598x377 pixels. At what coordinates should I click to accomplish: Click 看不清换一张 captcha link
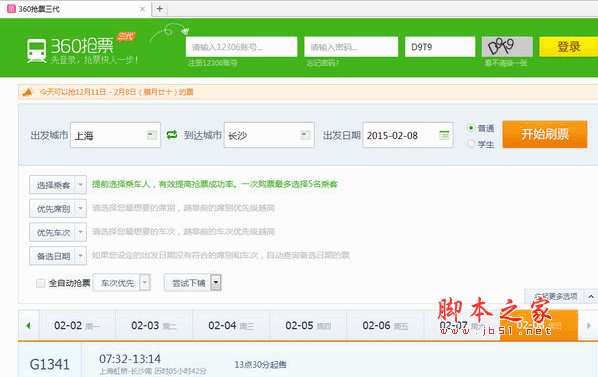[506, 63]
